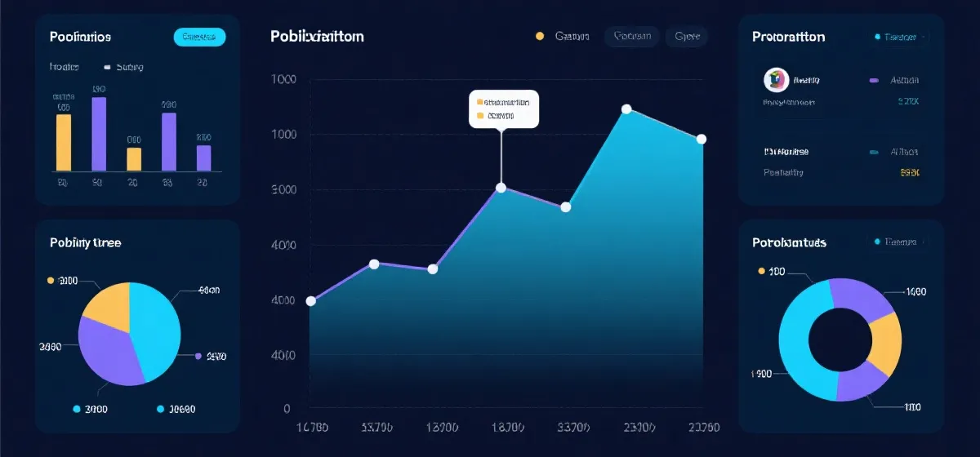Click the teal dash marker in top-right panel

[x=874, y=152]
